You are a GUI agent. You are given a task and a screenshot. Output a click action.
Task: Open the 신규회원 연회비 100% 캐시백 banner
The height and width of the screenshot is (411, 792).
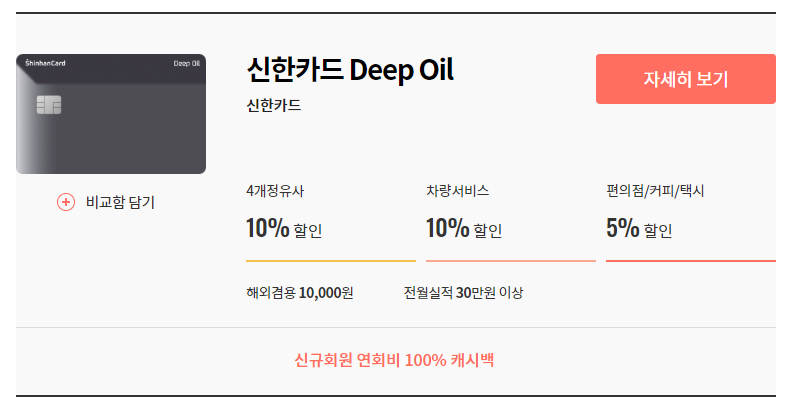pyautogui.click(x=394, y=360)
